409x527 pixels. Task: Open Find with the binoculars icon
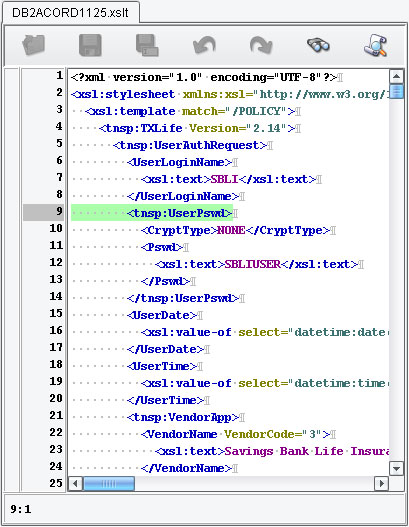pos(318,45)
